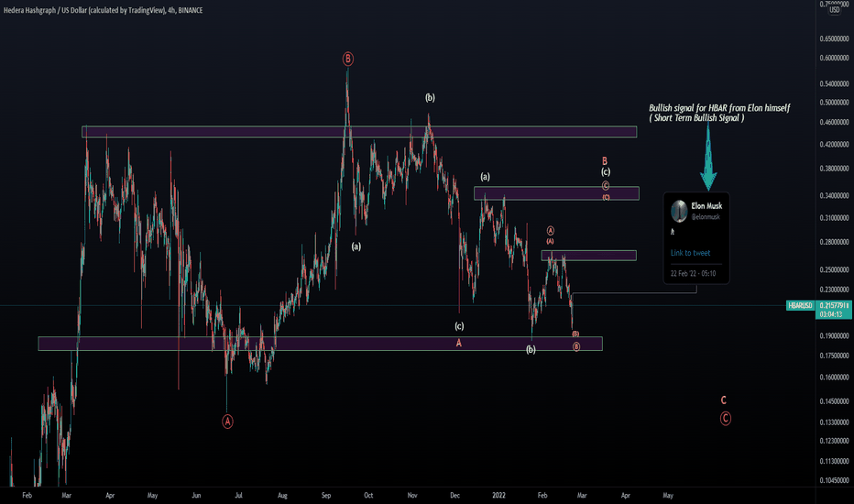Viewport: 854px width, 504px height.
Task: Click the 0.31000000 price axis label
Action: point(834,218)
